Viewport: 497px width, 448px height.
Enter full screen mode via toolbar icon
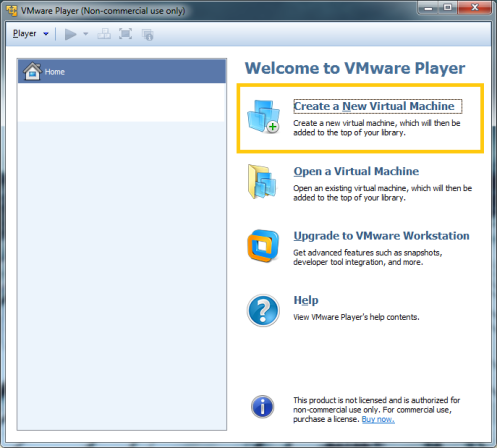tap(125, 34)
